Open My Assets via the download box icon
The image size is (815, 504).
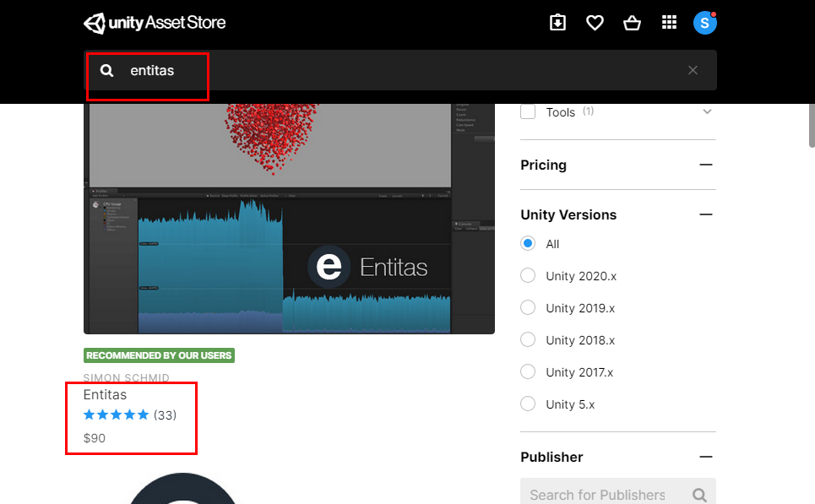coord(557,23)
